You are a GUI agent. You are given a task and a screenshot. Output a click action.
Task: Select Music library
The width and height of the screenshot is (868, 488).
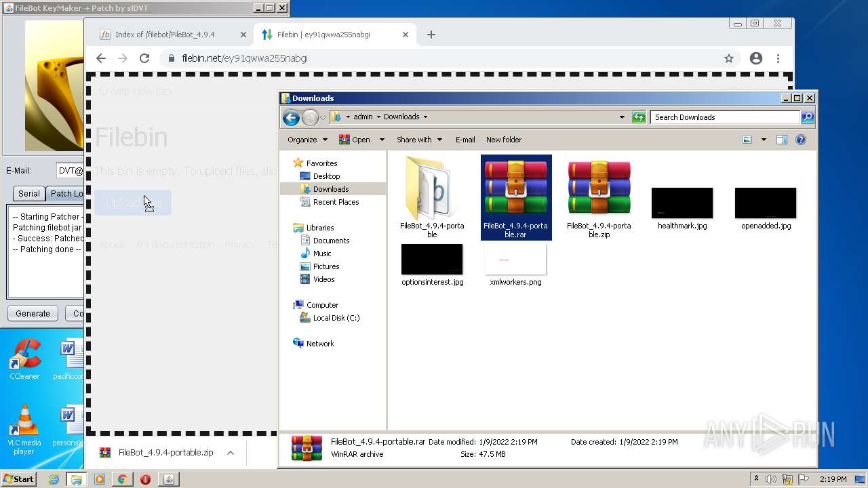[x=322, y=253]
